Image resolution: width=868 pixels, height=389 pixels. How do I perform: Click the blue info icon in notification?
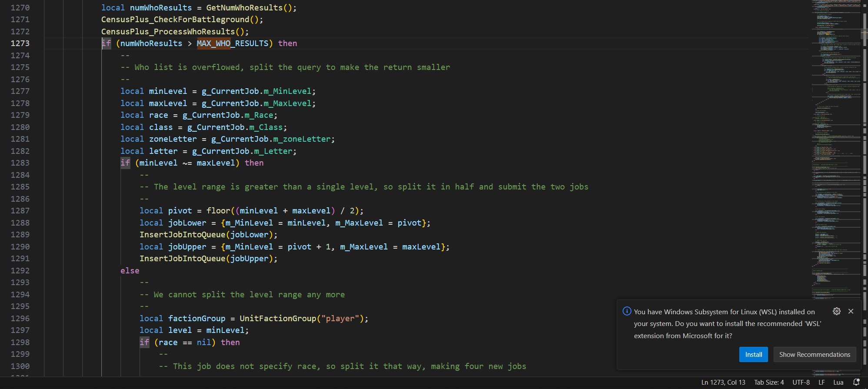pos(627,311)
